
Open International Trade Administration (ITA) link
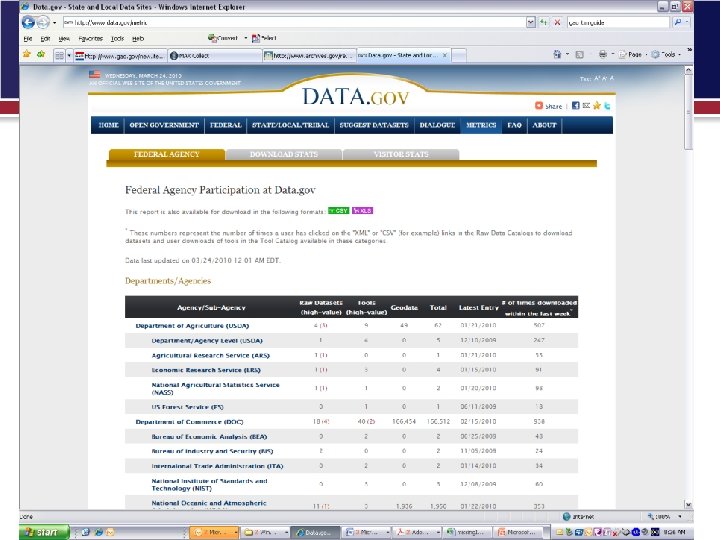click(x=217, y=466)
